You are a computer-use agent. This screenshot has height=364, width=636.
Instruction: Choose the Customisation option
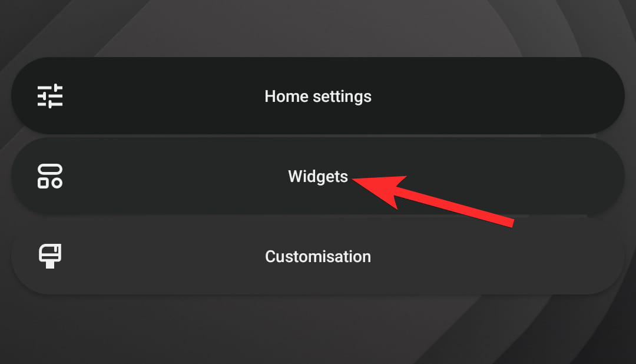point(318,256)
